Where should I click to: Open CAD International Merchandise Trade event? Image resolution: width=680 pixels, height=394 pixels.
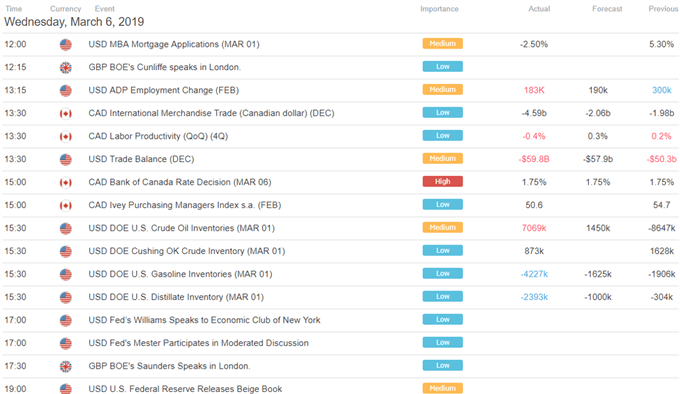coord(211,113)
